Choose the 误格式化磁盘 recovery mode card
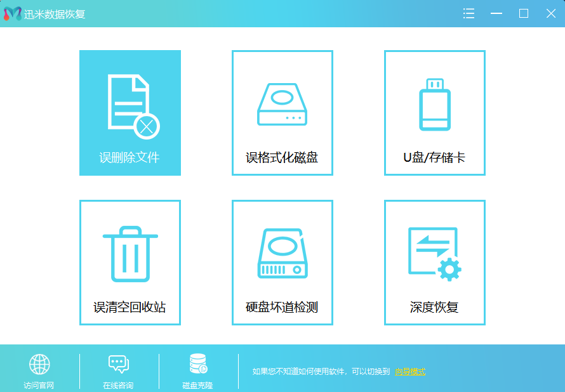Viewport: 565px width, 392px height. coord(282,113)
